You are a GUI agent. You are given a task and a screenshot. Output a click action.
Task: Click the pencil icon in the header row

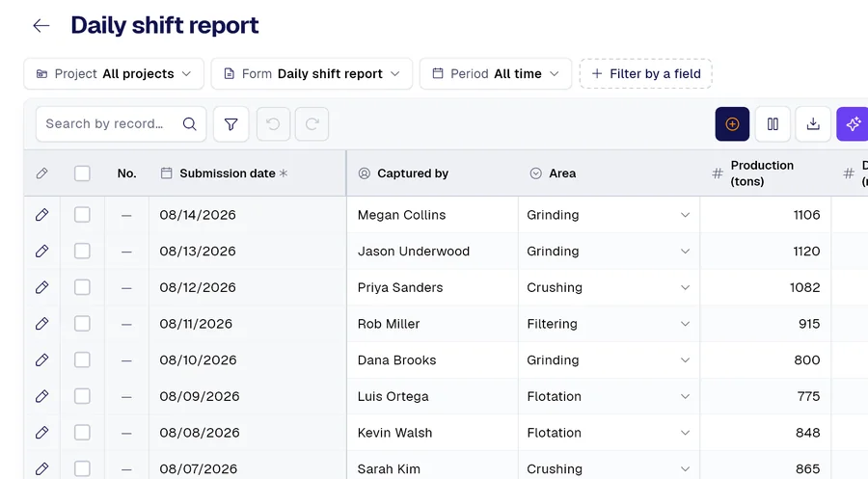click(x=41, y=173)
